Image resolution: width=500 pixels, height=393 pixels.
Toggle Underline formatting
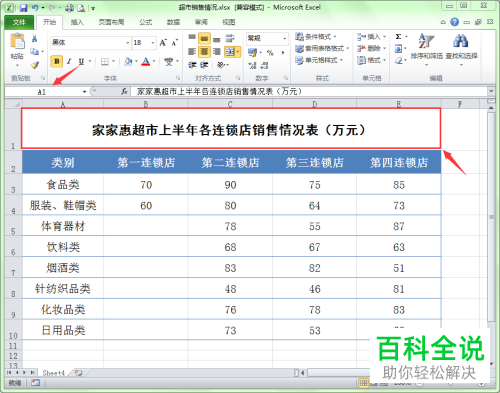click(81, 61)
